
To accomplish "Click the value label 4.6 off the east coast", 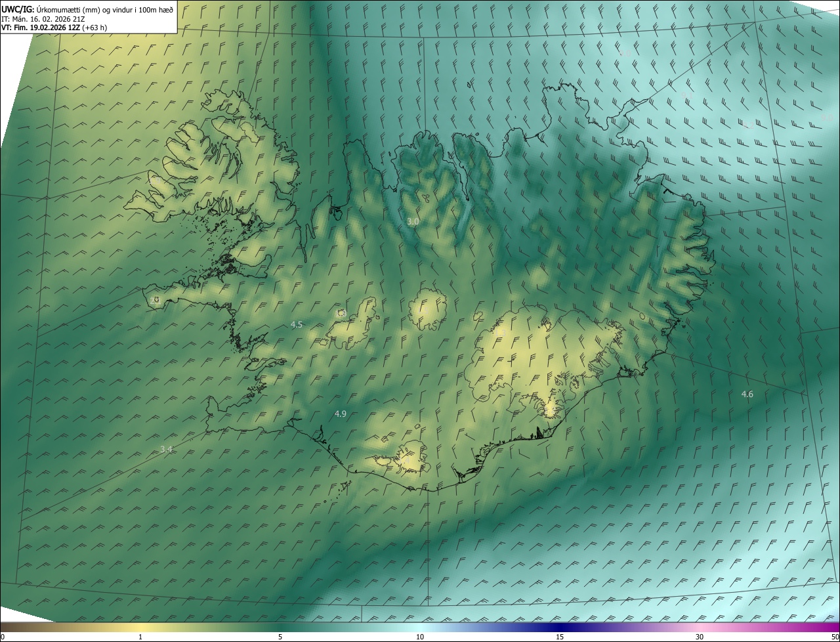I will 747,394.
